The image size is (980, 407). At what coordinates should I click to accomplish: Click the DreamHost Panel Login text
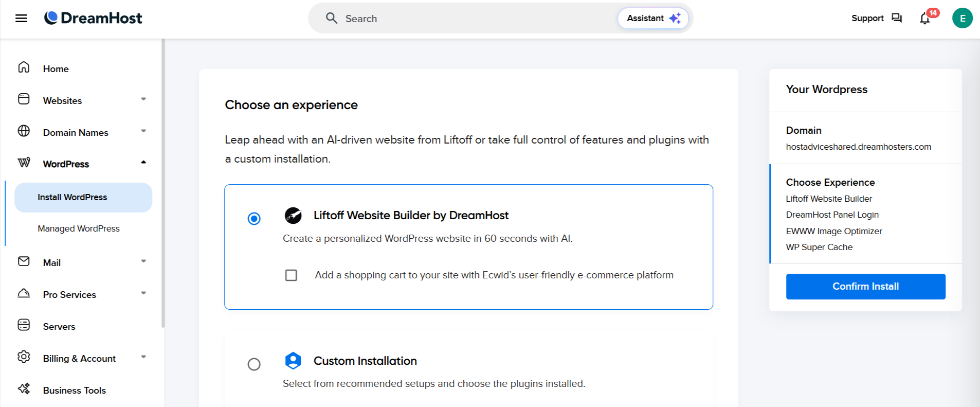pos(832,215)
